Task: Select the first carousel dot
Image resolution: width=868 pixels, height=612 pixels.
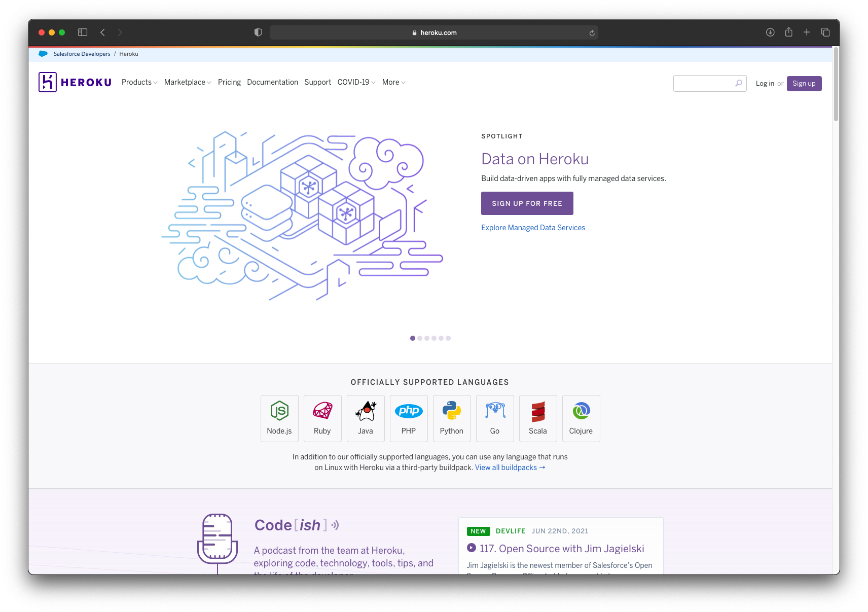Action: coord(413,338)
